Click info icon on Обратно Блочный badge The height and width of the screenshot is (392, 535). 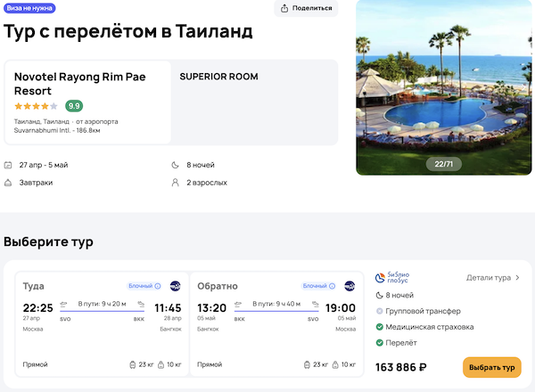point(333,286)
